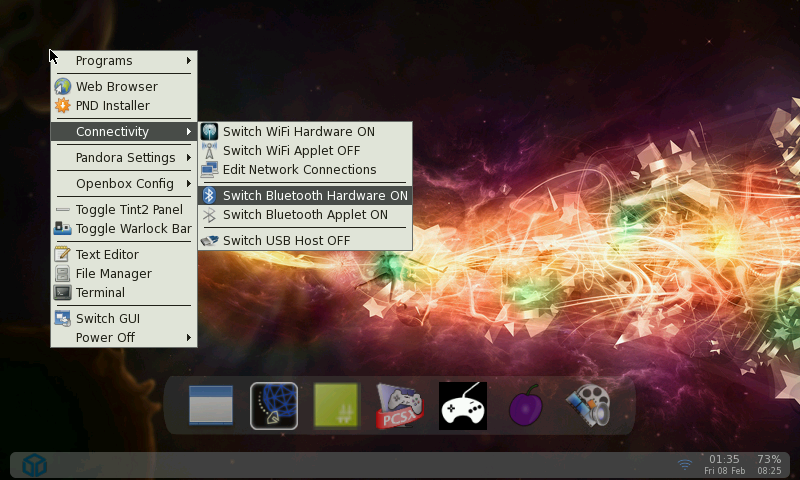Click the Toggle Tint2 Panel bar icon
Image resolution: width=800 pixels, height=480 pixels.
click(63, 210)
